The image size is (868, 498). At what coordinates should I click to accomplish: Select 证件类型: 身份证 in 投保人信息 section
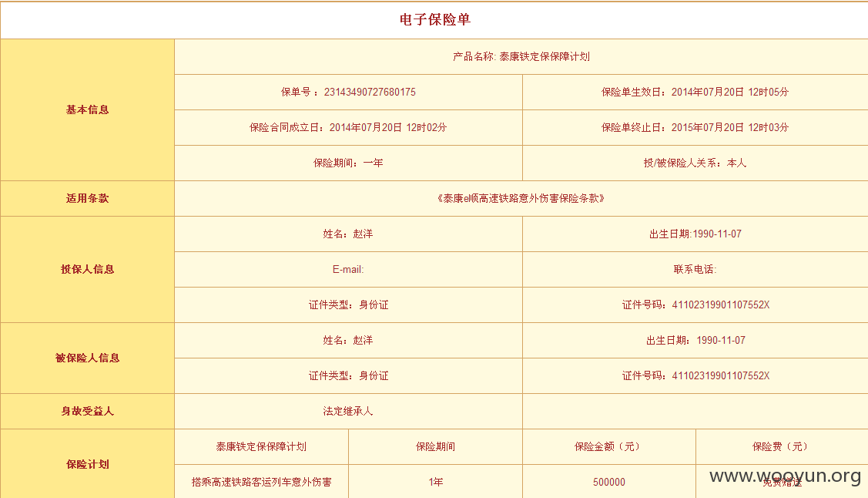[x=348, y=305]
